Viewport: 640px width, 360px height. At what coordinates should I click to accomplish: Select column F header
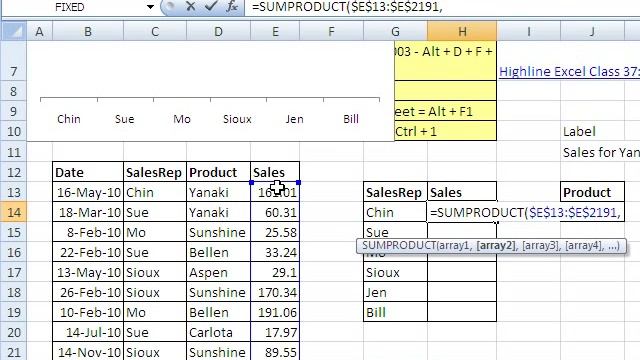331,31
